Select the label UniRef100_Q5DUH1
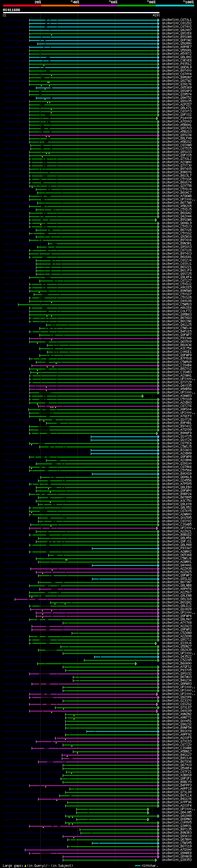 [x=176, y=50]
